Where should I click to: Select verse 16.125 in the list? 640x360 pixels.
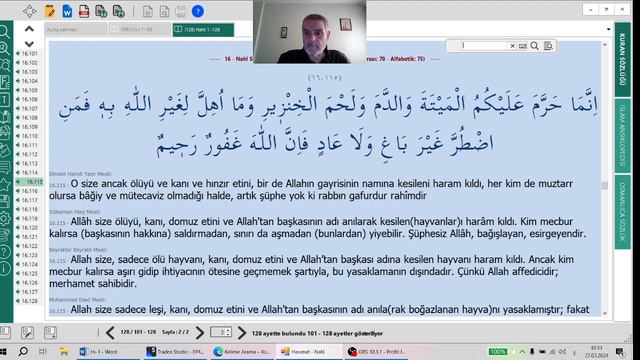(x=29, y=273)
